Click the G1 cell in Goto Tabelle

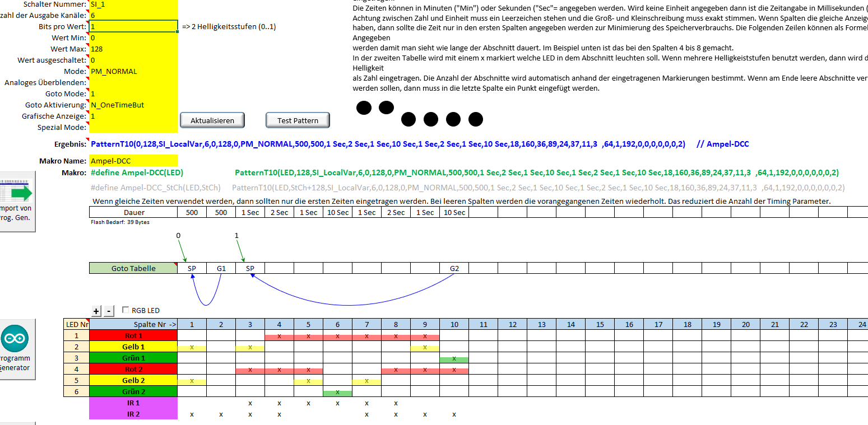[221, 268]
